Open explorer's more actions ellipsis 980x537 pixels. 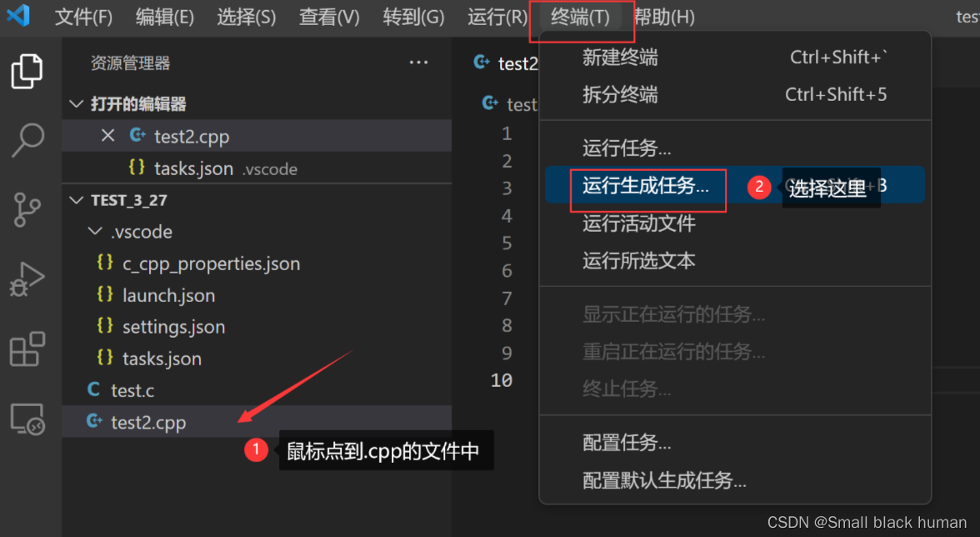418,63
